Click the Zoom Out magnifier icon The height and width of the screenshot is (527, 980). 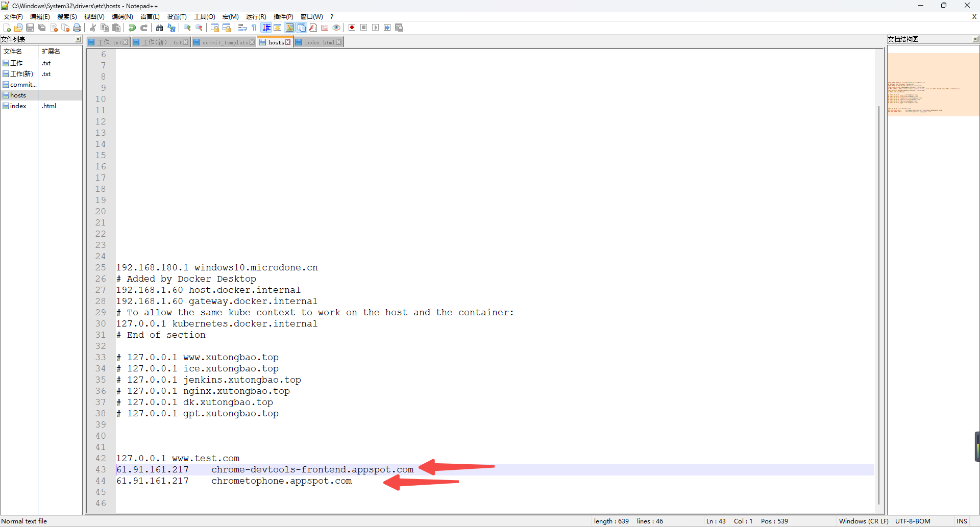click(199, 28)
